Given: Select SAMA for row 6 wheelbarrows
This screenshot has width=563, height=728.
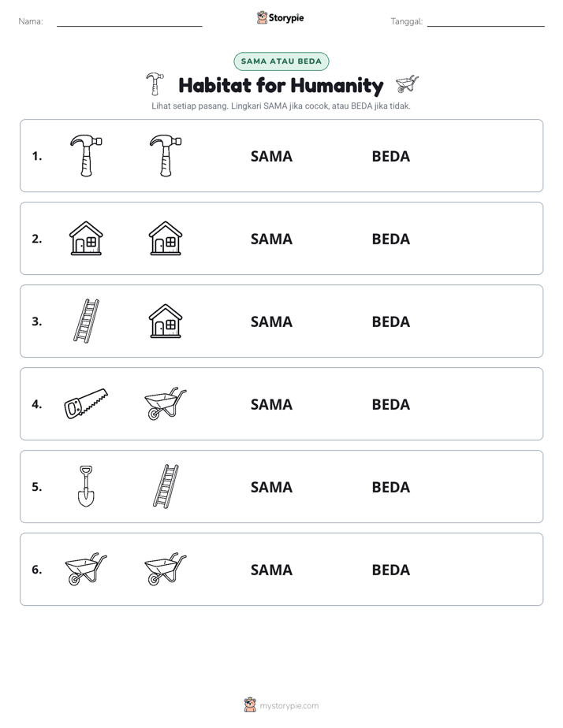Looking at the screenshot, I should coord(271,570).
